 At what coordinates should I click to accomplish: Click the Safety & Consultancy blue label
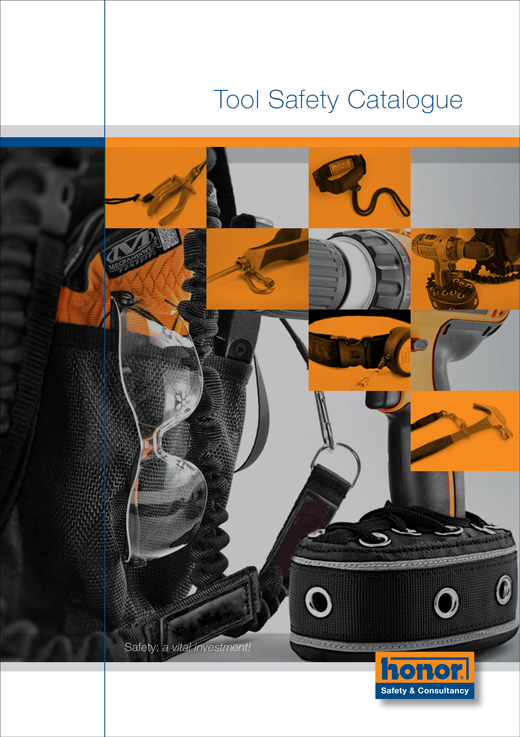[x=424, y=690]
